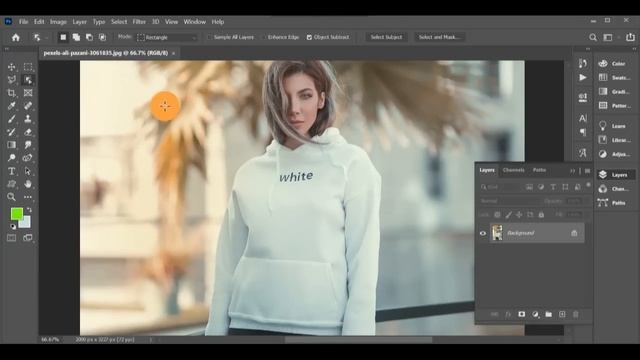Image resolution: width=640 pixels, height=360 pixels.
Task: Select the Lasso tool
Action: pyautogui.click(x=11, y=80)
